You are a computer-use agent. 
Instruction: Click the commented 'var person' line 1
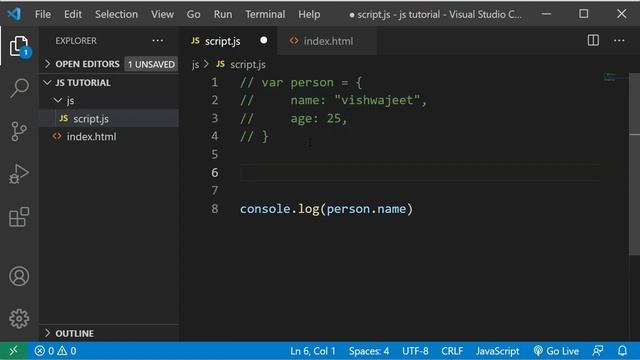[300, 82]
